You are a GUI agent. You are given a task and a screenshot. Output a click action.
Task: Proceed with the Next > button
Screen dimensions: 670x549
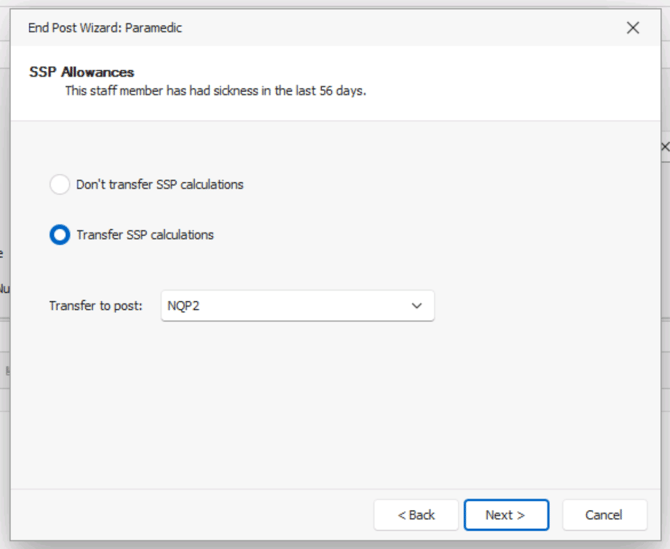[506, 515]
